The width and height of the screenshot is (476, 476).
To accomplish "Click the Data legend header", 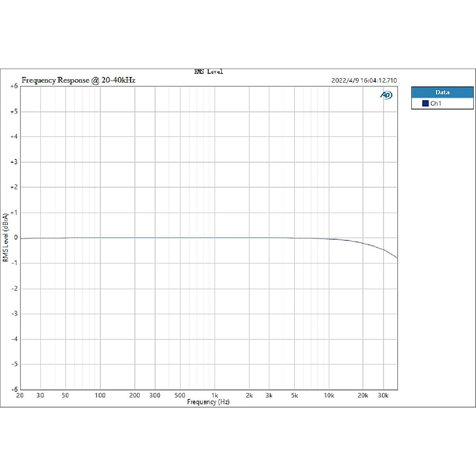I will click(x=442, y=92).
